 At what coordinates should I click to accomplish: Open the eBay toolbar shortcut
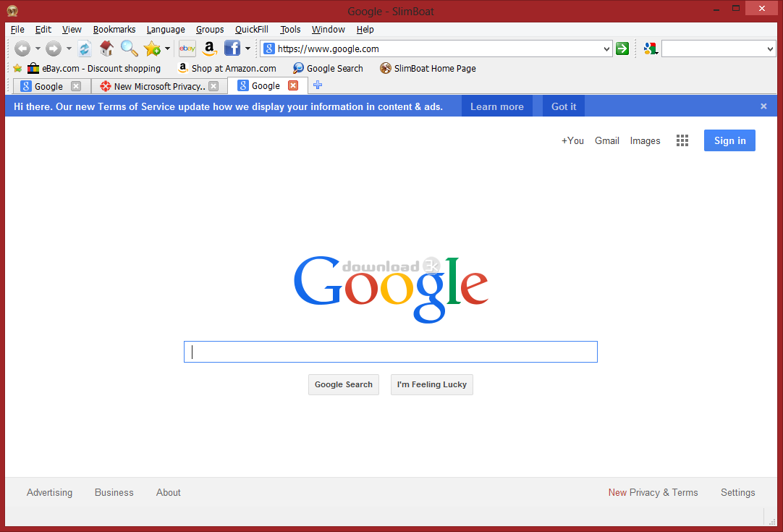pyautogui.click(x=187, y=48)
